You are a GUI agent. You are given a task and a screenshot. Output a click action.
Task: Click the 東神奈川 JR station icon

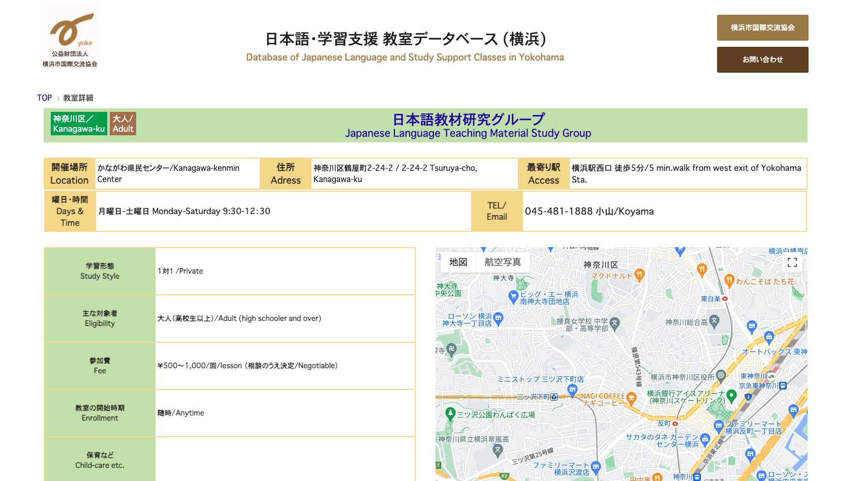point(770,377)
